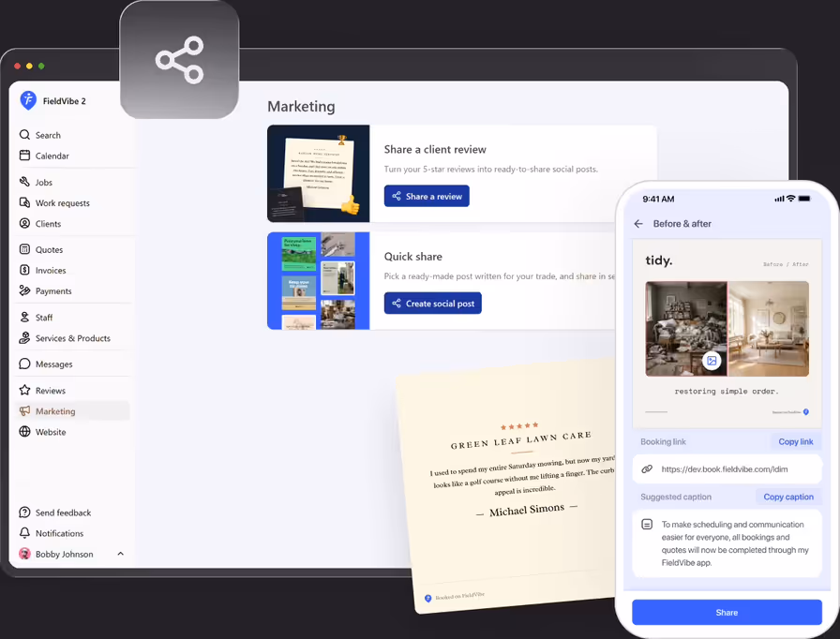The image size is (840, 639).
Task: Click the Payments icon in sidebar
Action: click(24, 290)
